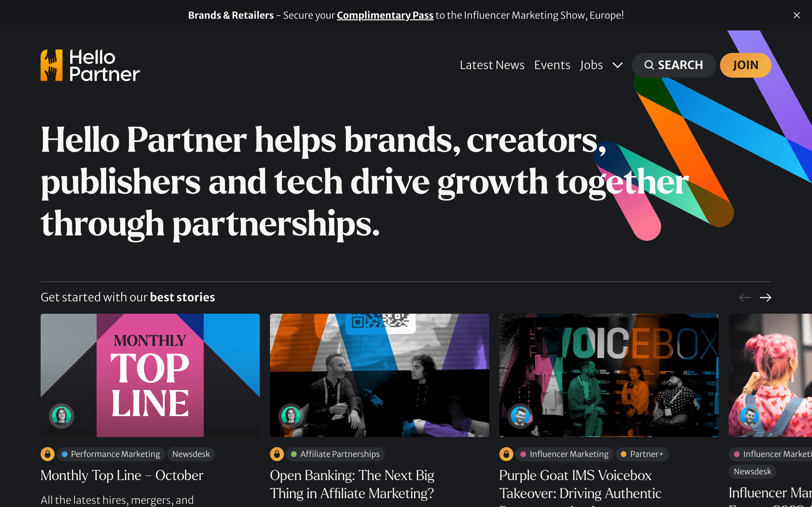Open the Jobs menu item
812x507 pixels.
[x=591, y=65]
